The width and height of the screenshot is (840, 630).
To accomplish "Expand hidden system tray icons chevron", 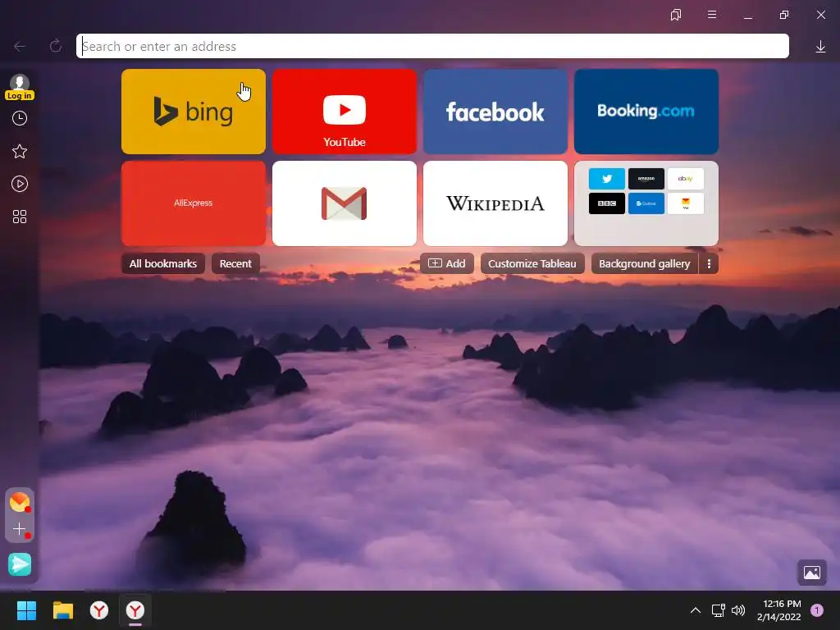I will 696,610.
